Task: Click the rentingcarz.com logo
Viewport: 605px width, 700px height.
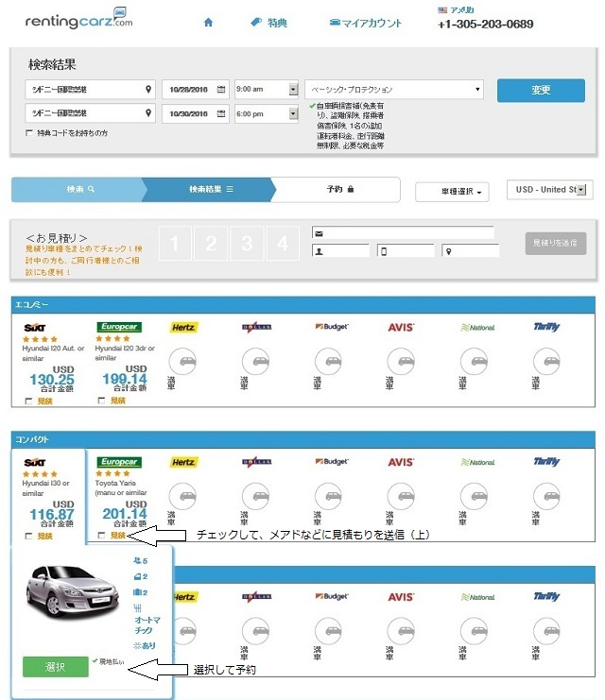Action: (x=78, y=19)
